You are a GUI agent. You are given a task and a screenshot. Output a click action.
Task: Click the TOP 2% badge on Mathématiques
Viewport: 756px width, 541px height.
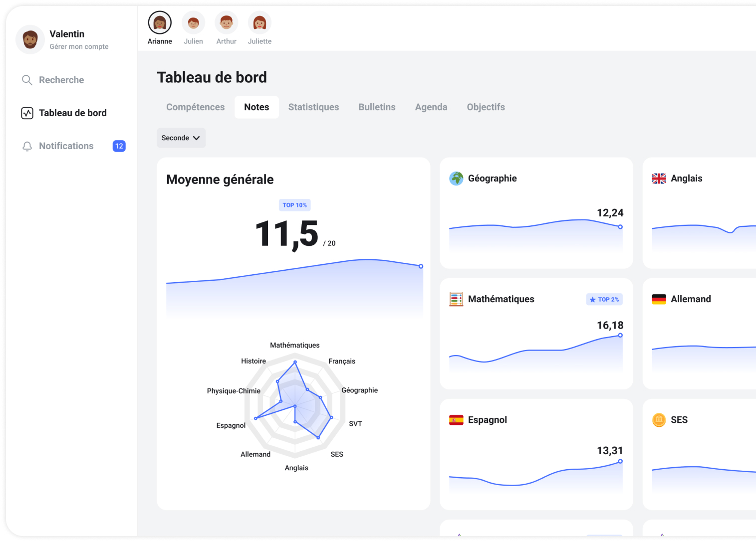tap(604, 299)
